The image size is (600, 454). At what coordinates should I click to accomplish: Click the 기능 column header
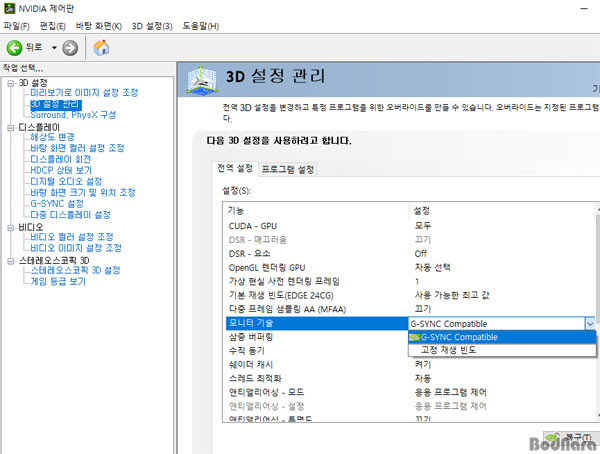click(316, 211)
